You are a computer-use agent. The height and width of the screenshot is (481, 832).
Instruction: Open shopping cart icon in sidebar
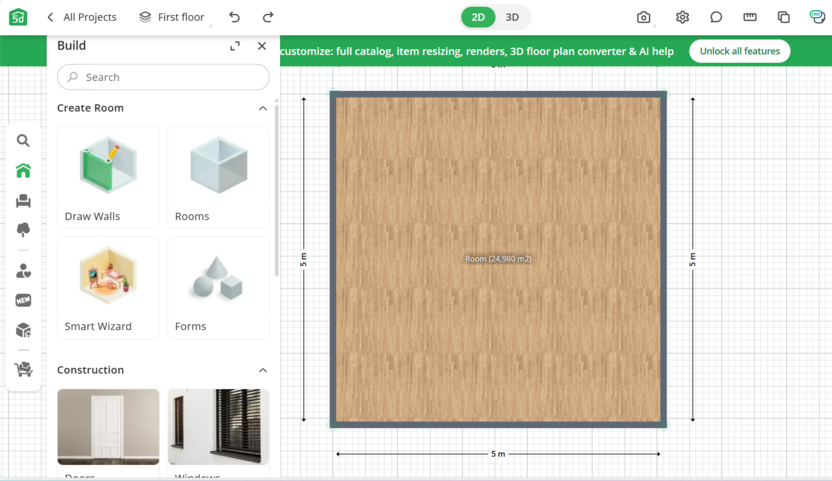pyautogui.click(x=23, y=370)
